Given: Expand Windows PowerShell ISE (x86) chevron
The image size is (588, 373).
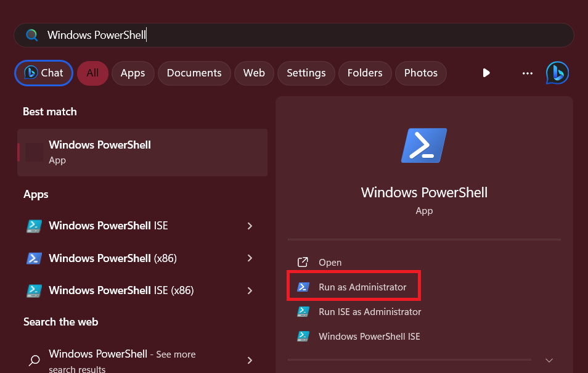Looking at the screenshot, I should click(250, 290).
